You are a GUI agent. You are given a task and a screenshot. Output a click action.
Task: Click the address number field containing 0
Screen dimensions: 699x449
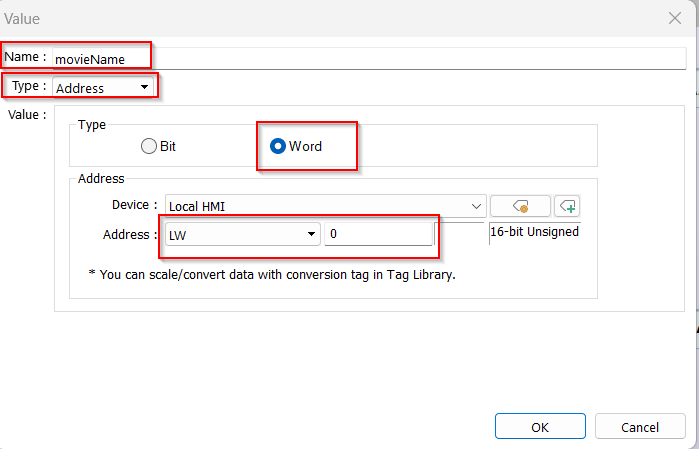pos(377,234)
